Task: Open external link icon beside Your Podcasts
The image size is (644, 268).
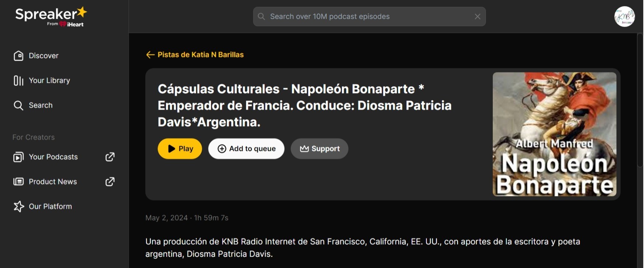Action: [x=110, y=157]
